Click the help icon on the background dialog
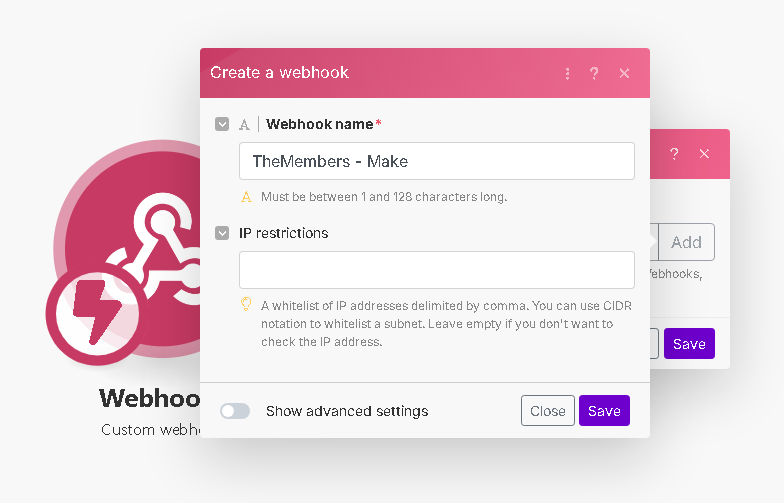This screenshot has width=784, height=503. coord(674,154)
